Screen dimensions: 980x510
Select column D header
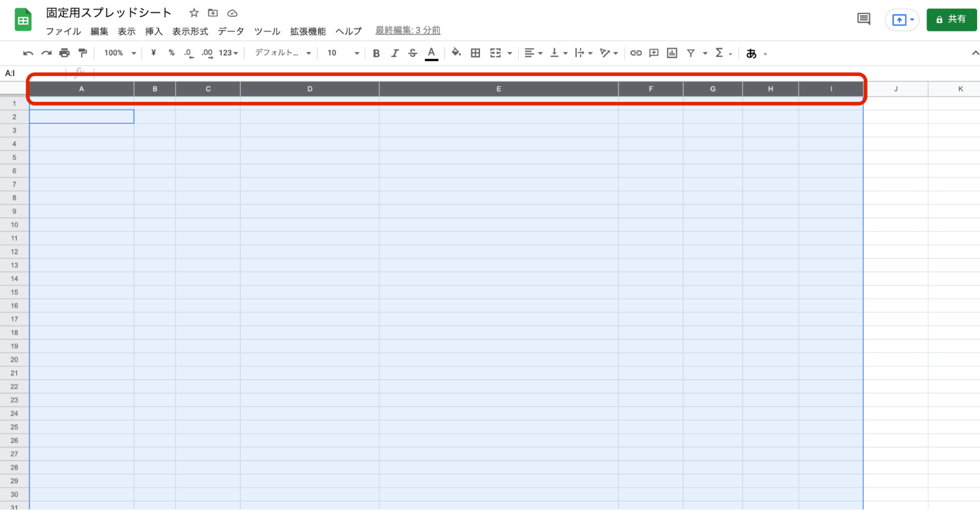tap(310, 89)
